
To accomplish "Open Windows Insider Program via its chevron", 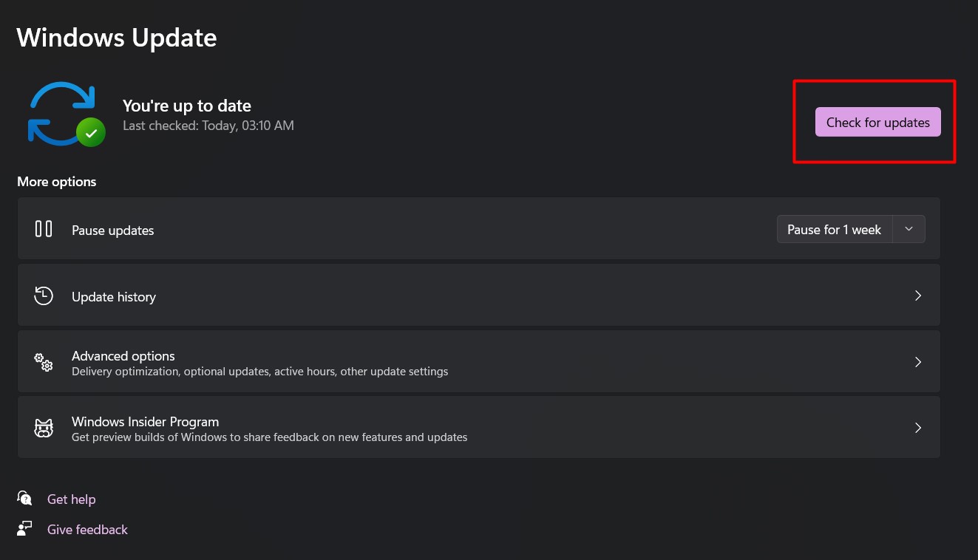I will click(918, 428).
